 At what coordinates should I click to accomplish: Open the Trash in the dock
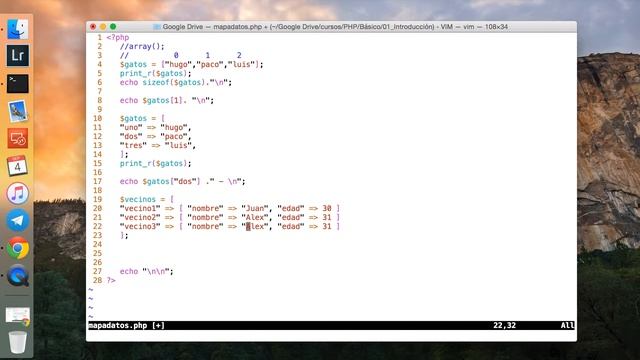18,342
